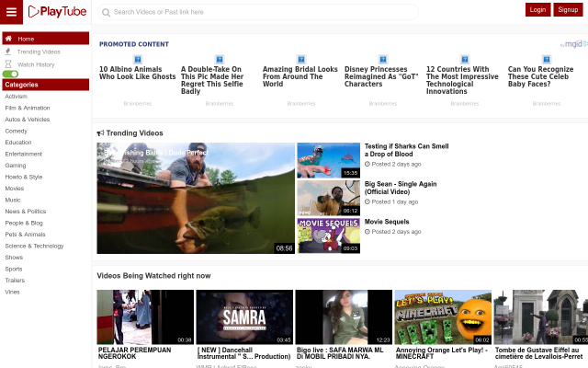Open 12 Countries Technological Innovations article
Screen dimensions: 588x368
click(x=462, y=80)
